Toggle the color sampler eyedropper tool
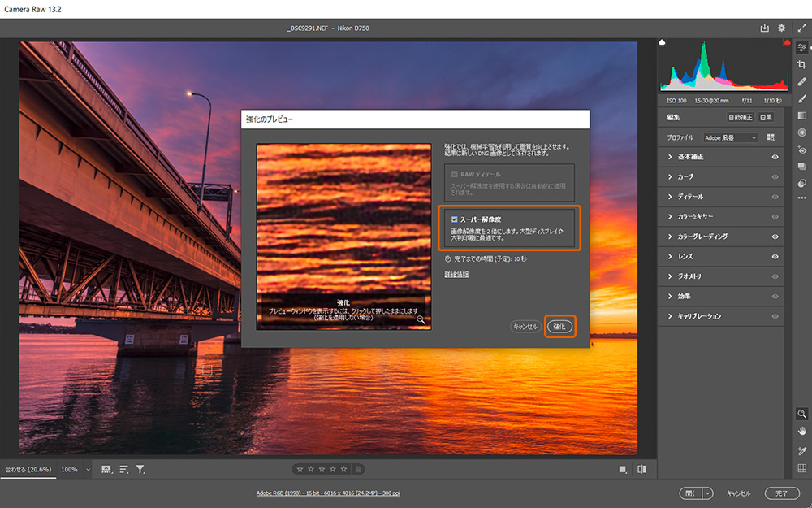 pos(801,451)
